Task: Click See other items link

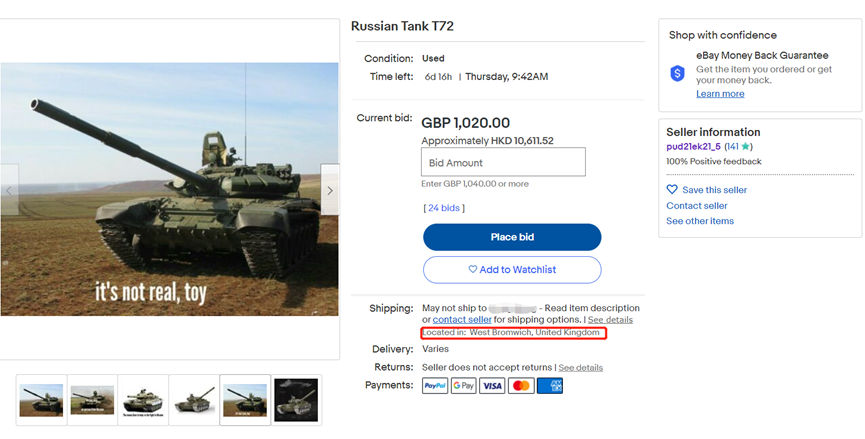Action: [x=700, y=221]
